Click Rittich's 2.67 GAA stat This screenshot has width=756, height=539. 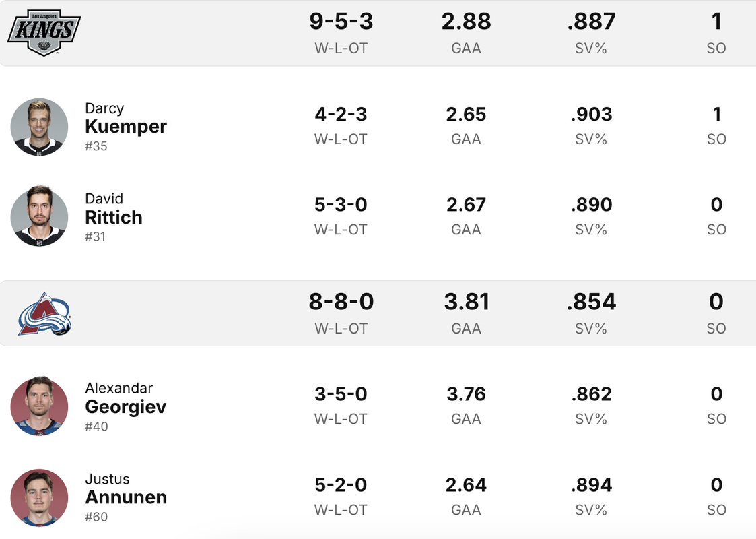coord(466,205)
